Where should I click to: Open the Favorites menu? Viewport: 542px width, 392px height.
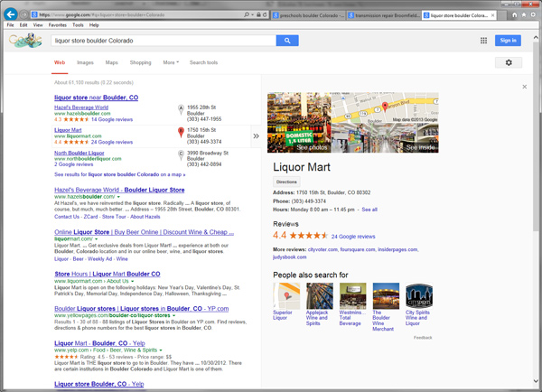[x=57, y=25]
